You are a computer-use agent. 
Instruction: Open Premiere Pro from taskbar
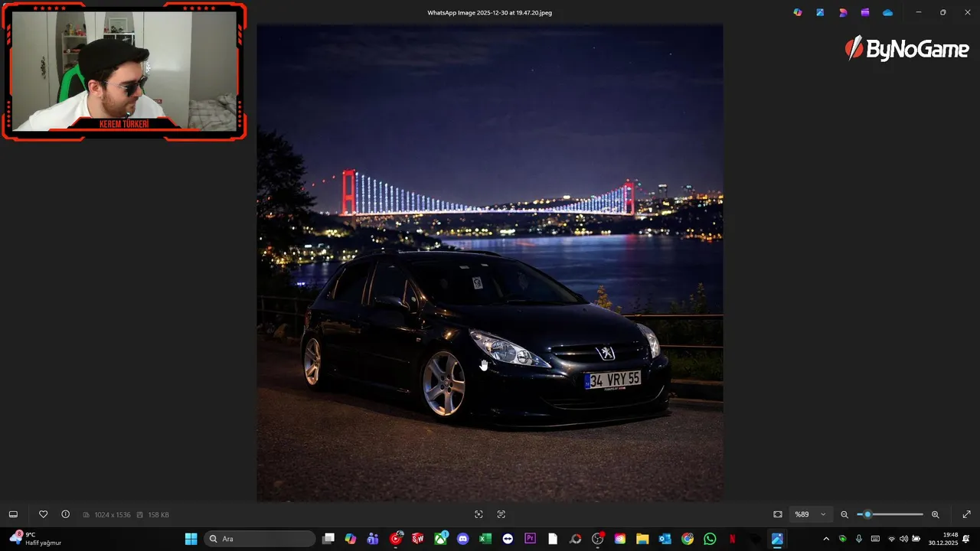531,539
